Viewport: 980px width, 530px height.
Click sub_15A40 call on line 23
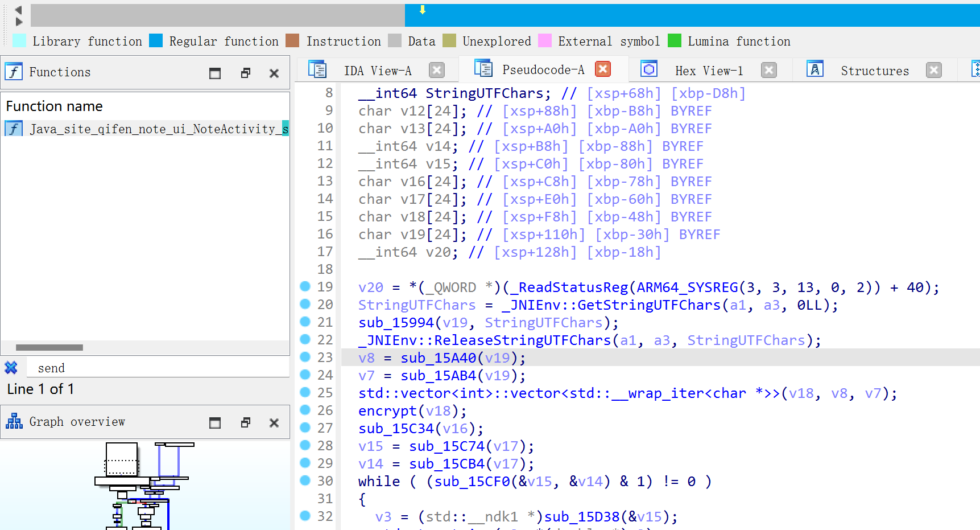click(x=439, y=358)
